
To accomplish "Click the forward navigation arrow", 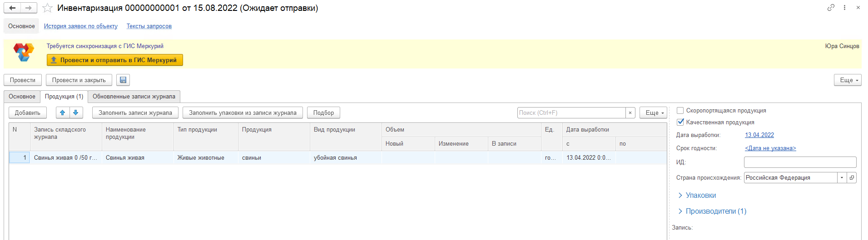I will [29, 8].
